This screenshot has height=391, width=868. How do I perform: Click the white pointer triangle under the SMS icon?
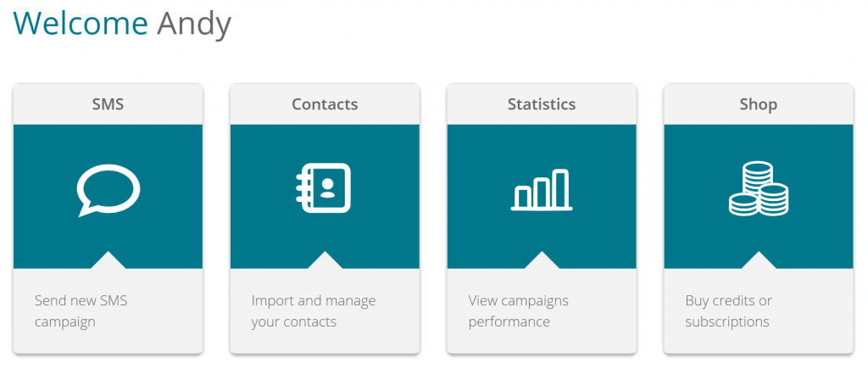point(108,260)
